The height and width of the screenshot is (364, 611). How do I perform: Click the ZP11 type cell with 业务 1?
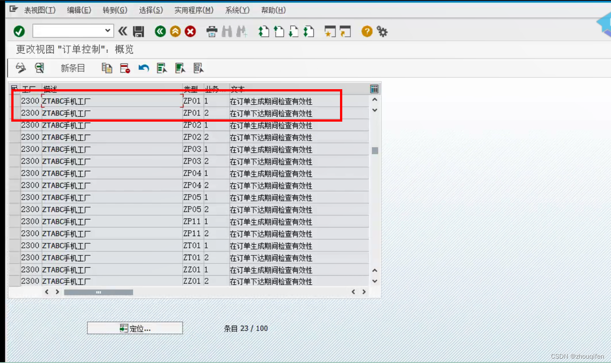click(193, 221)
